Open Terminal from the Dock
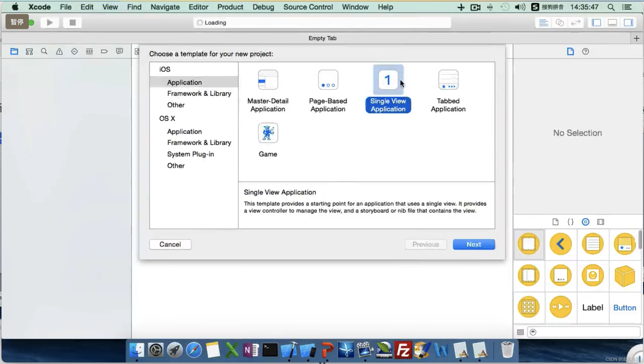 point(270,350)
